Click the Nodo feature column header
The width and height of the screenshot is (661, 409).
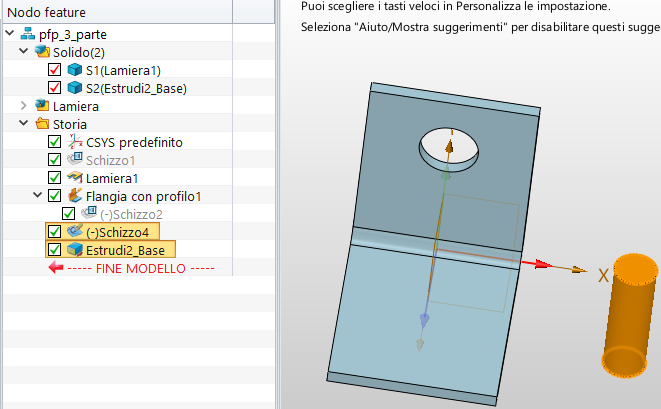pyautogui.click(x=118, y=12)
